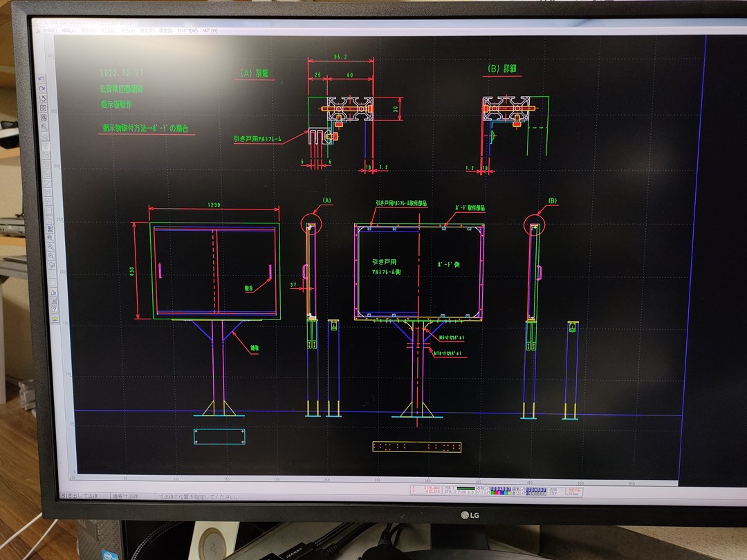Screen dimensions: 747x560
Task: Click the Redo arrow in left toolbar
Action: 43,89
